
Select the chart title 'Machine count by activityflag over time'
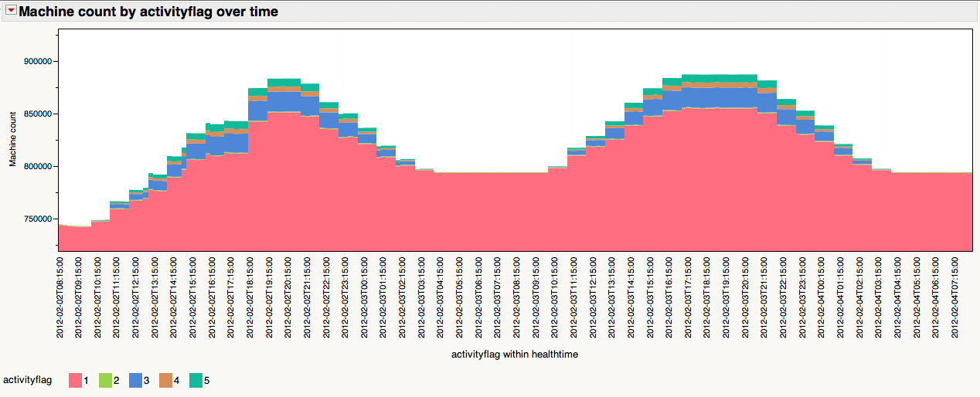click(x=148, y=12)
